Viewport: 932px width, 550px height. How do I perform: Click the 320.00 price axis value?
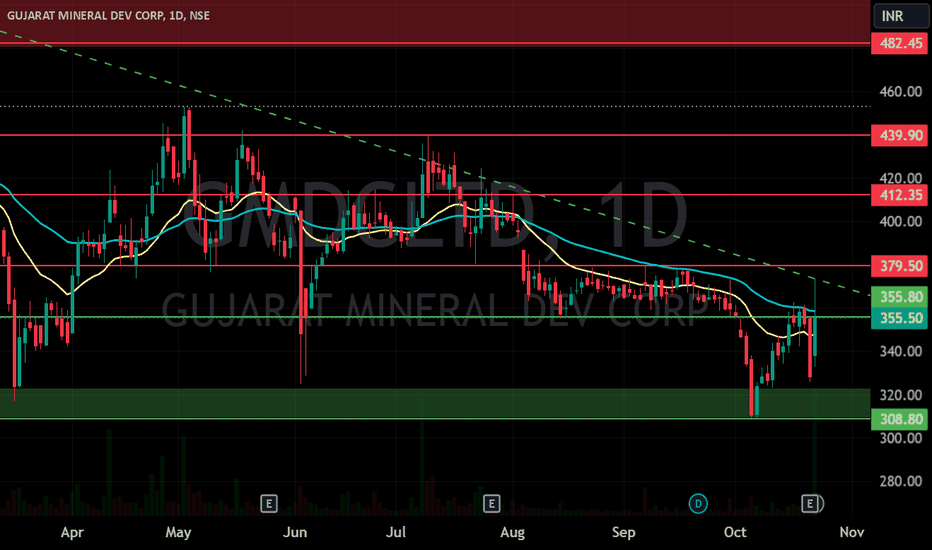pyautogui.click(x=900, y=395)
